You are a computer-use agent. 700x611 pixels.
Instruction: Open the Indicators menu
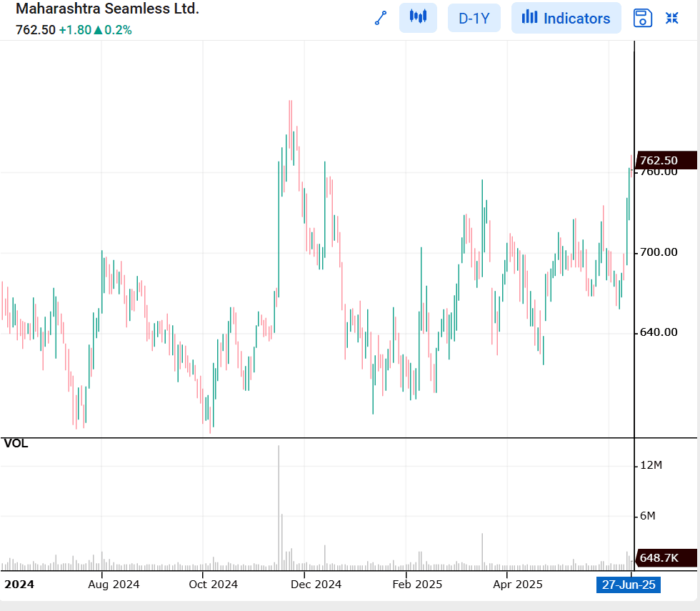(566, 18)
